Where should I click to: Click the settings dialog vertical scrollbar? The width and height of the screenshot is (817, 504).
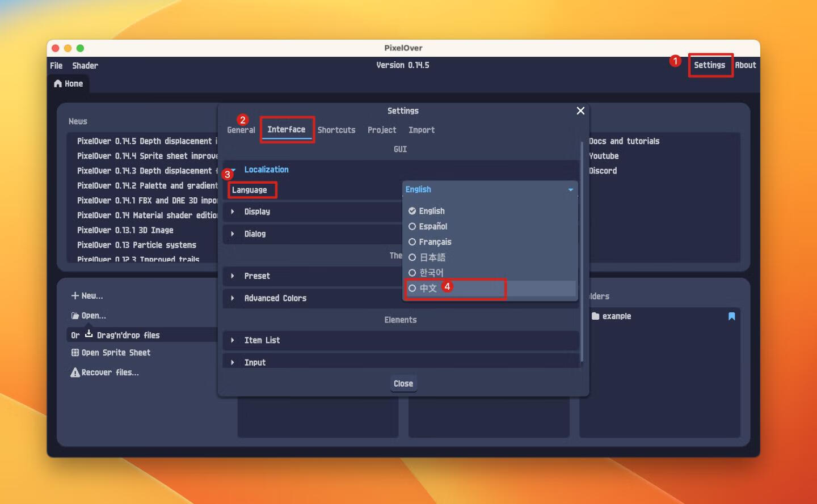tap(582, 252)
